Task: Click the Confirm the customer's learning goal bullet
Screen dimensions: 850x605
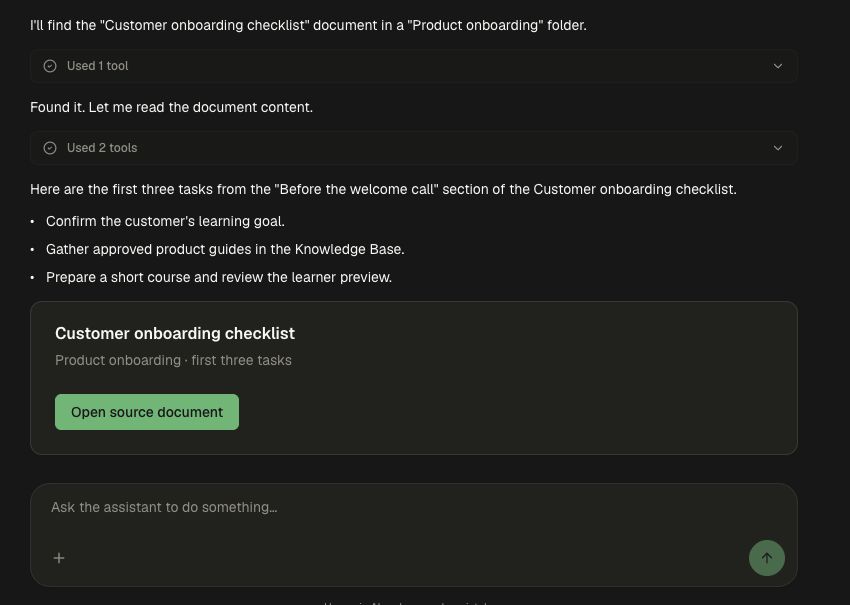Action: tap(165, 221)
